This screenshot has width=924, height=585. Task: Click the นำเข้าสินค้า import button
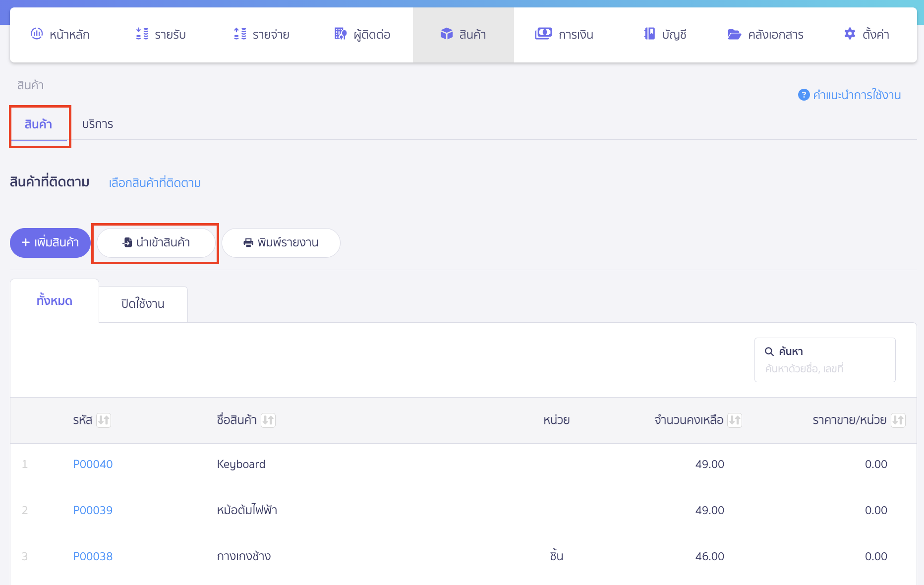(156, 243)
